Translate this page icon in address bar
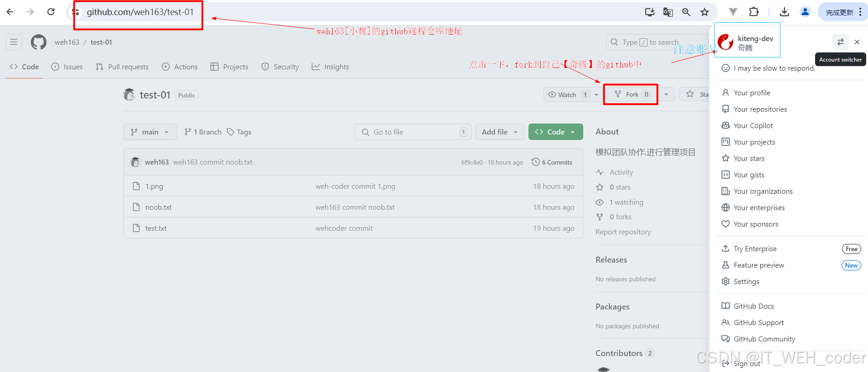The image size is (868, 372). coord(668,12)
